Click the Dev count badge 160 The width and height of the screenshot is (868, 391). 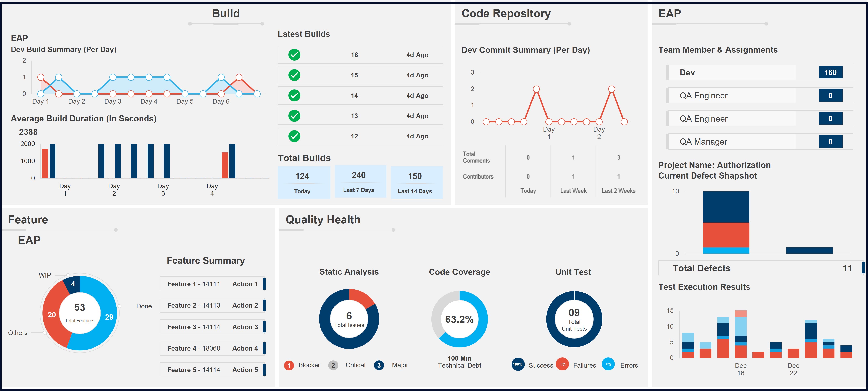831,72
